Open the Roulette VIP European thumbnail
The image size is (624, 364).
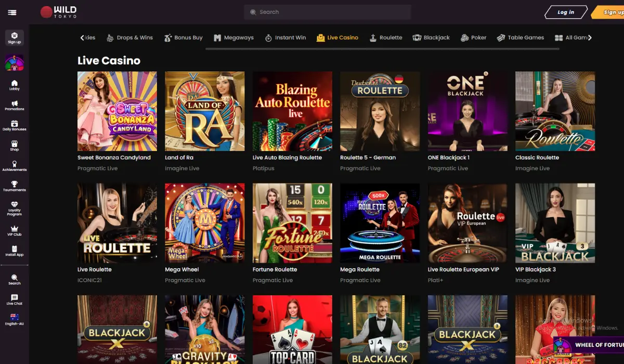pyautogui.click(x=467, y=223)
